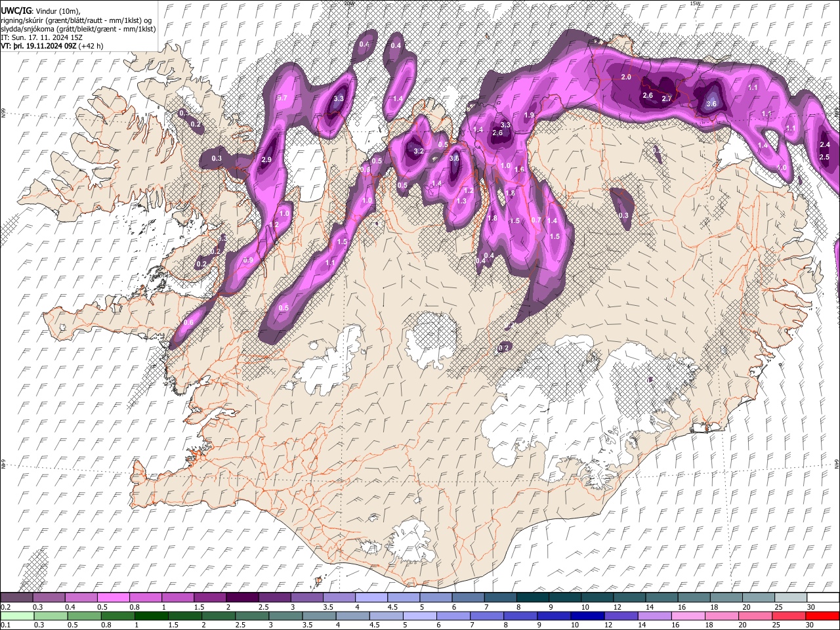Choose the light lavender 4–4.5 snow legend swatch
Image resolution: width=840 pixels, height=630 pixels.
click(x=371, y=598)
